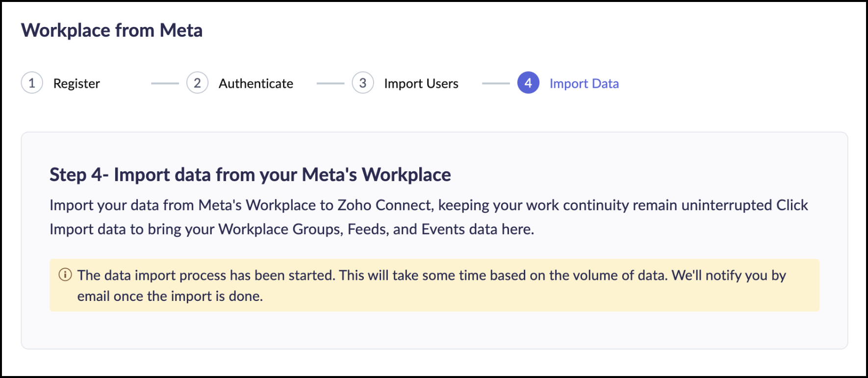This screenshot has width=868, height=378.
Task: Go to the Register step label
Action: coord(77,83)
